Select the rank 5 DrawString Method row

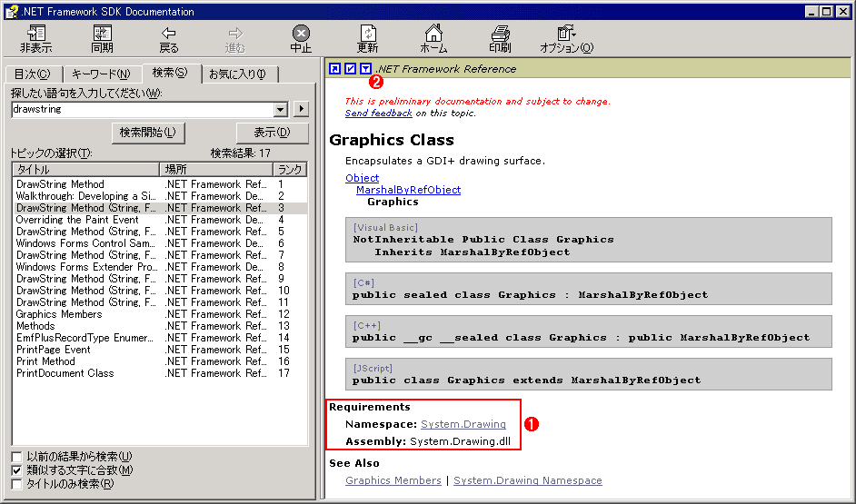pyautogui.click(x=159, y=232)
